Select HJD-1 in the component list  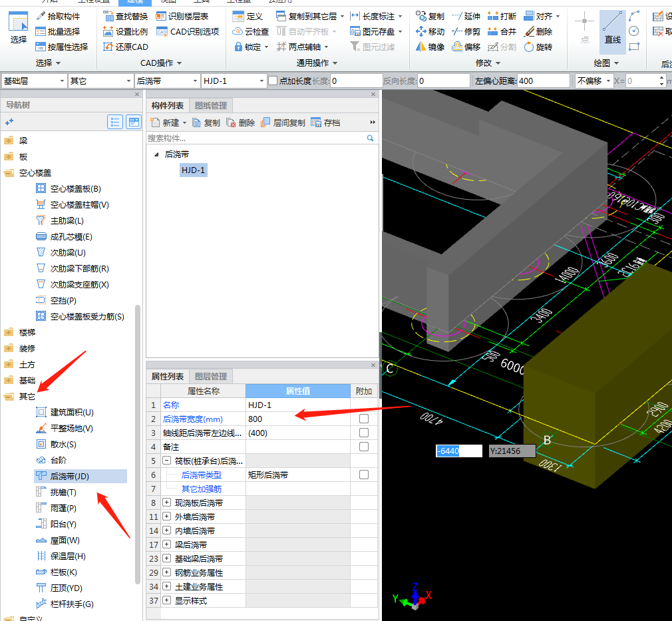click(194, 170)
